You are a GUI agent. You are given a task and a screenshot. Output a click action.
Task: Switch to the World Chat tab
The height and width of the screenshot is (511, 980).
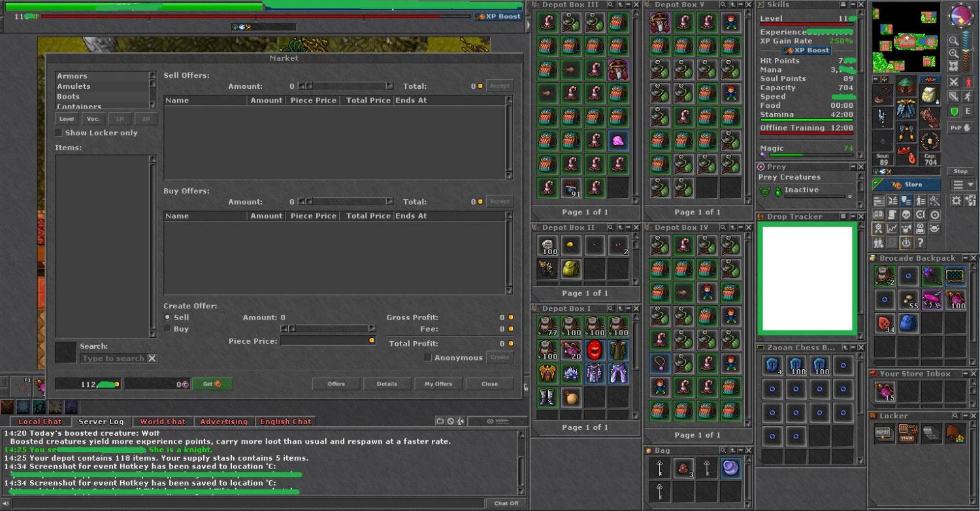tap(163, 421)
